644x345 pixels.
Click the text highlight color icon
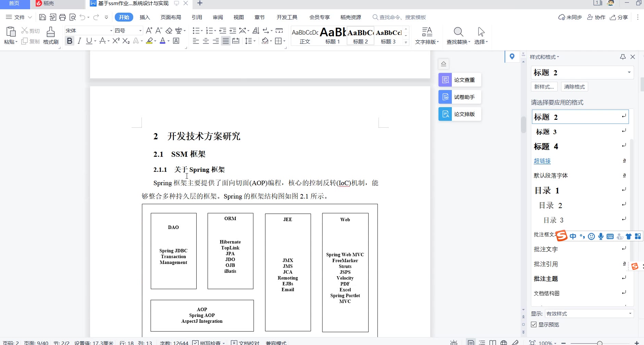point(149,41)
